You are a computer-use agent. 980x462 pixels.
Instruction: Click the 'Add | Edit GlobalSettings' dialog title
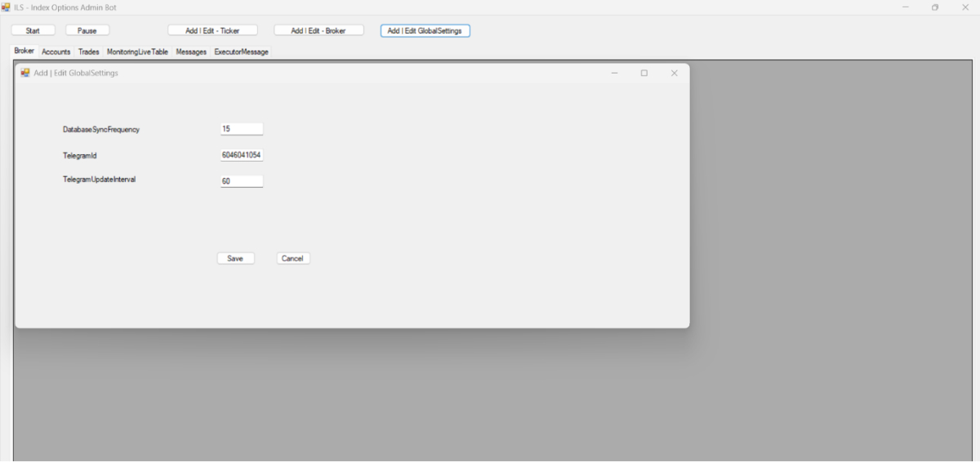(76, 73)
